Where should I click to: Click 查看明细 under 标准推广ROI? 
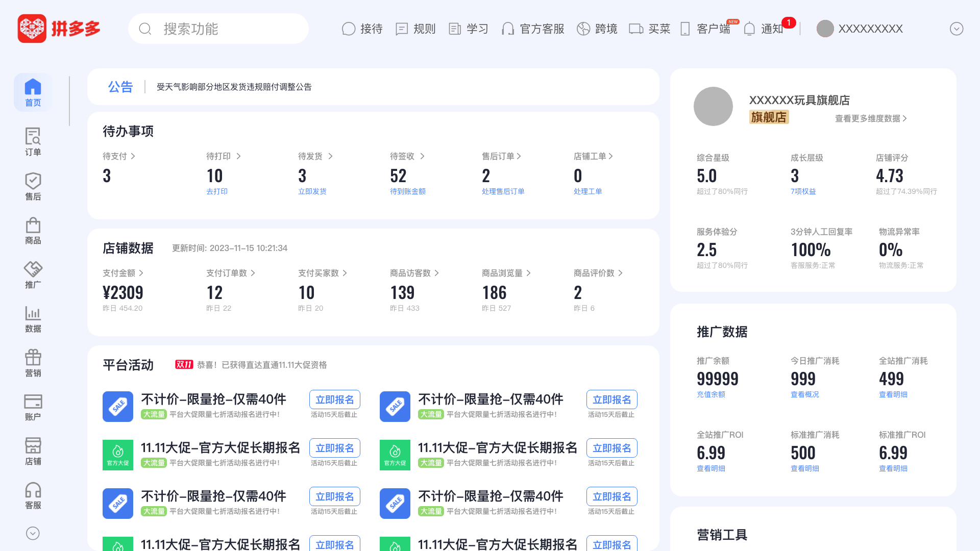pyautogui.click(x=893, y=468)
